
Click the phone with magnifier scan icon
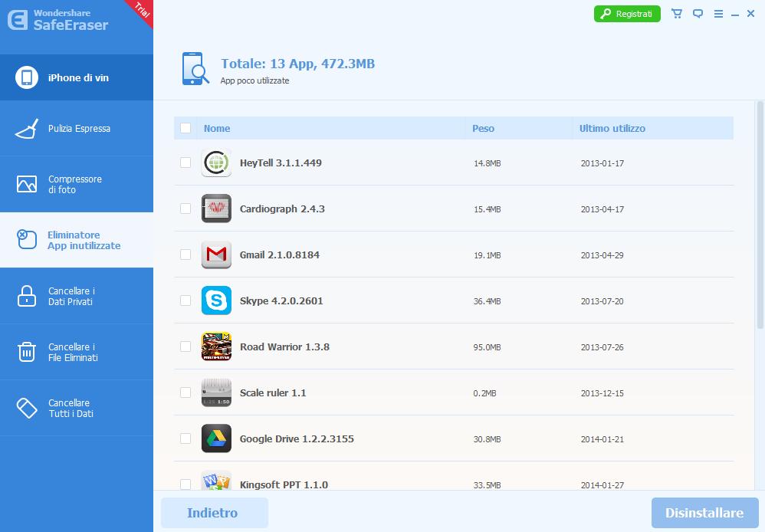click(195, 69)
